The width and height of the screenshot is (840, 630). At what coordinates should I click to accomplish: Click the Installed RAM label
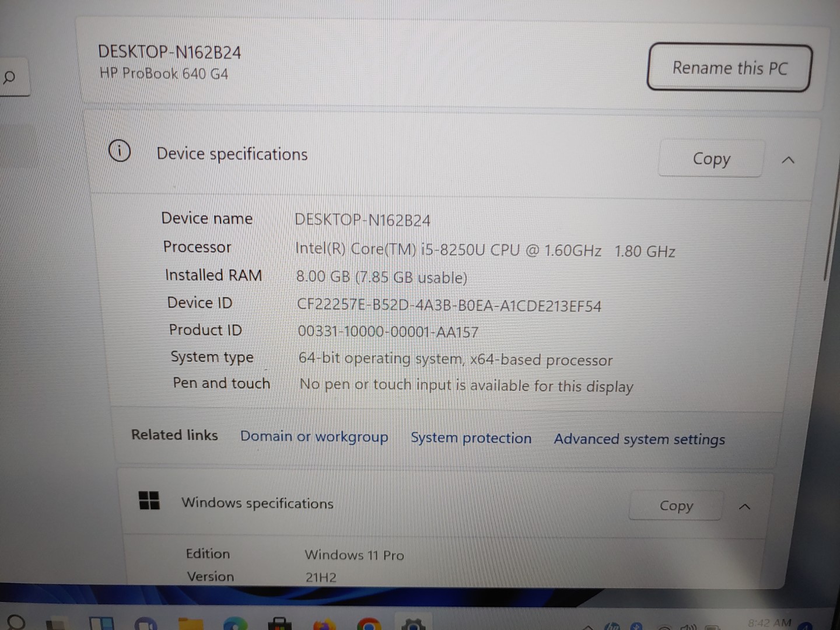pyautogui.click(x=213, y=275)
